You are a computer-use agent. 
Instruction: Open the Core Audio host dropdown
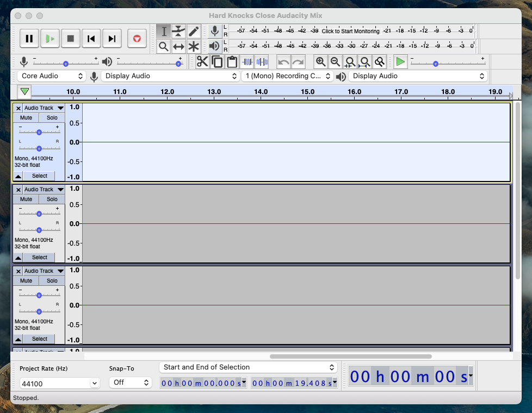(51, 76)
